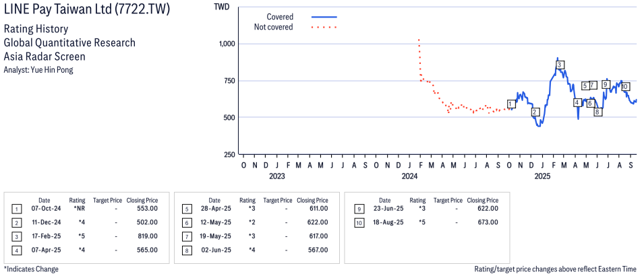This screenshot has height=274, width=644.
Task: Click the numbered box 10 beside 18-Aug-25
Action: tap(359, 223)
